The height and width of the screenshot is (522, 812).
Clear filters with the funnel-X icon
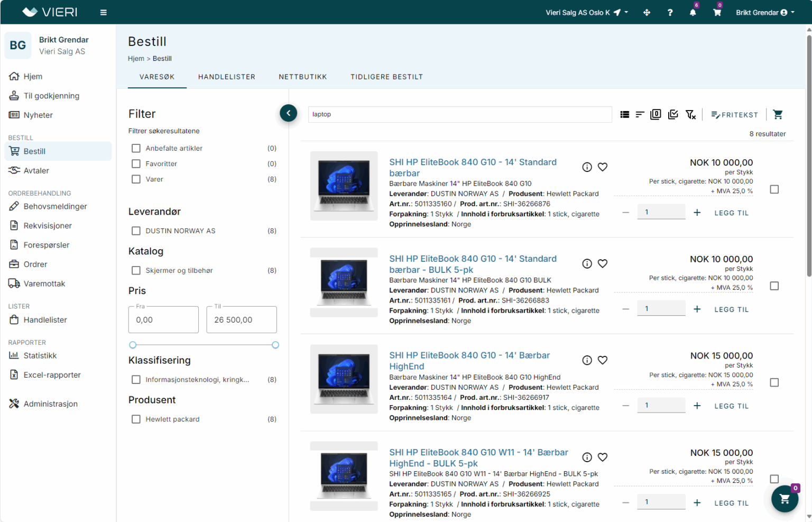[690, 114]
